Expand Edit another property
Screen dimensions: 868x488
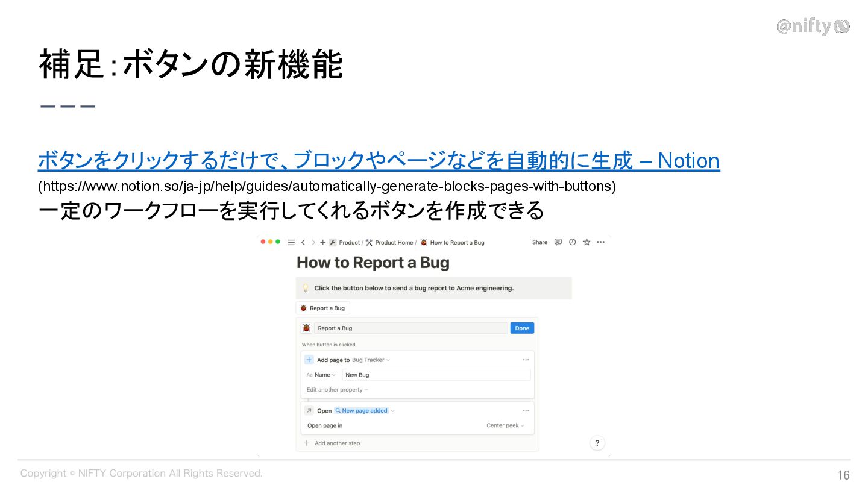(x=337, y=390)
